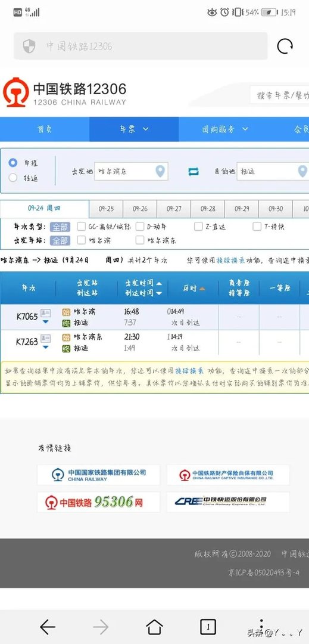Select the 单程 one-way radio button
The image size is (309, 644).
13,163
